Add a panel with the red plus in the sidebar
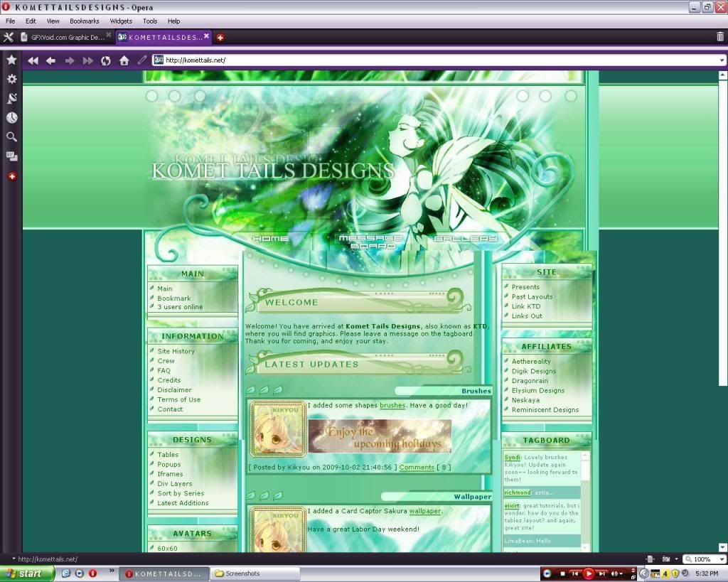Image resolution: width=728 pixels, height=582 pixels. point(12,176)
